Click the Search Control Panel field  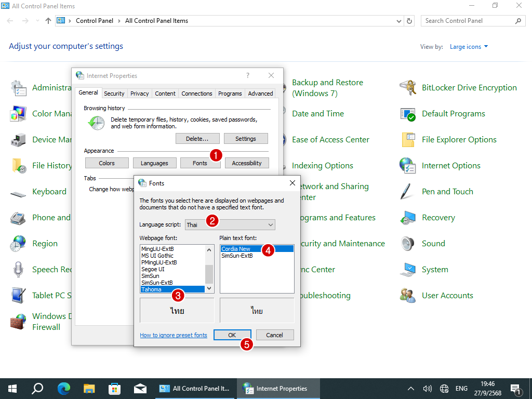click(x=468, y=21)
